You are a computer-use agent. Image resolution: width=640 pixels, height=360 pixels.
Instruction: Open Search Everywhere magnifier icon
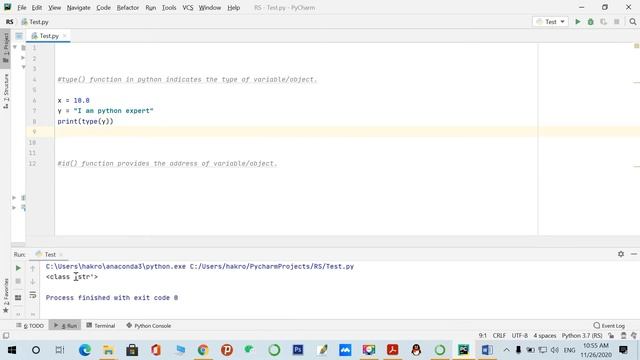point(633,22)
